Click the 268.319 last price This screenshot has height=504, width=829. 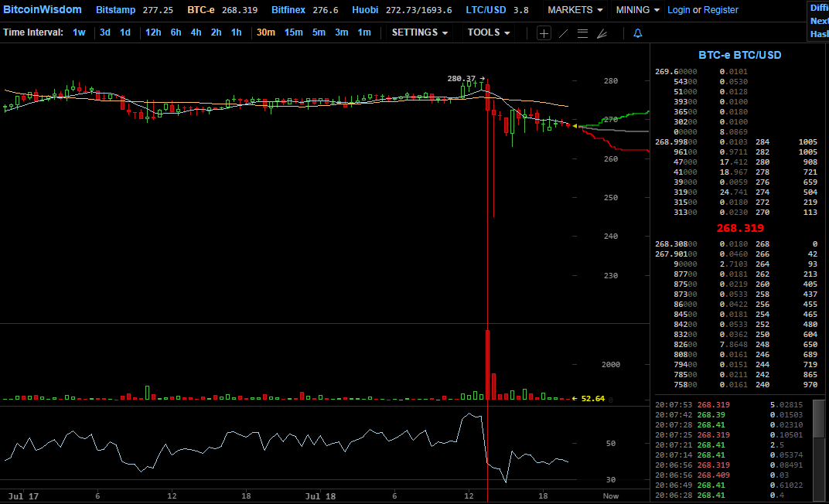click(739, 228)
